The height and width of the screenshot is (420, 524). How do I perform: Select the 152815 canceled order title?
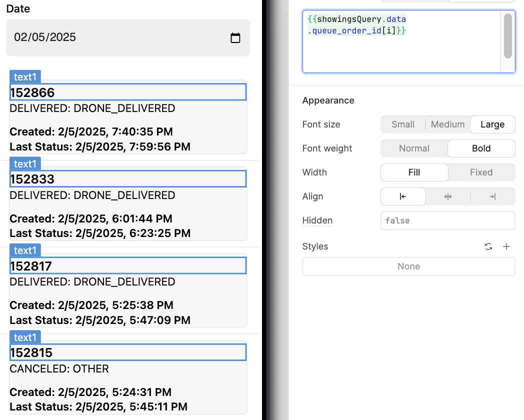coord(128,352)
